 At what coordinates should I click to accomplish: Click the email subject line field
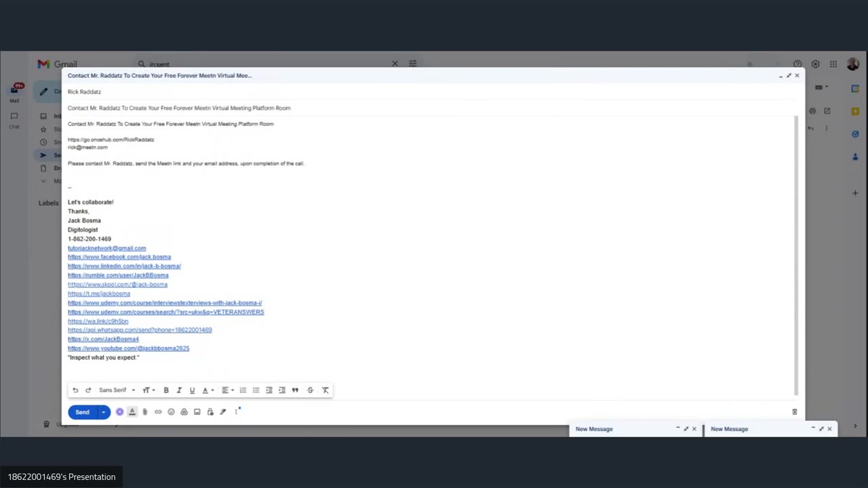click(x=432, y=108)
